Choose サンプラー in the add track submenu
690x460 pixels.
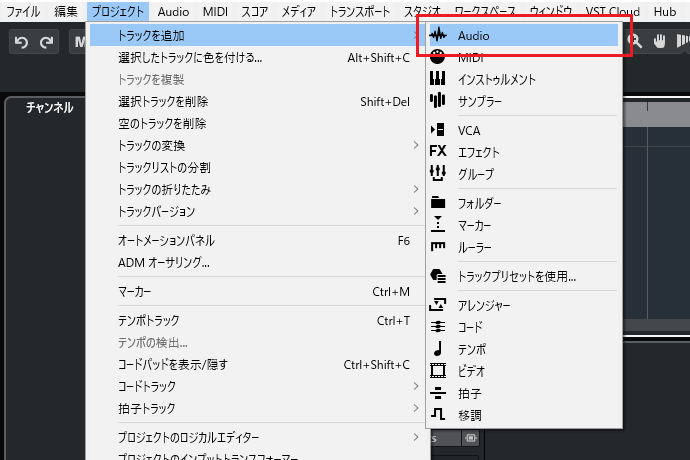click(x=524, y=101)
